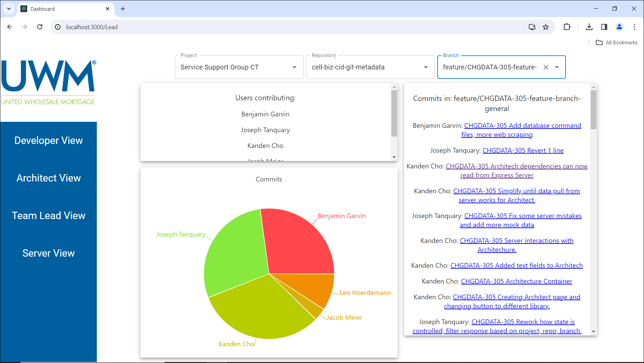644x363 pixels.
Task: Bookmark this page with the star icon
Action: pyautogui.click(x=546, y=27)
